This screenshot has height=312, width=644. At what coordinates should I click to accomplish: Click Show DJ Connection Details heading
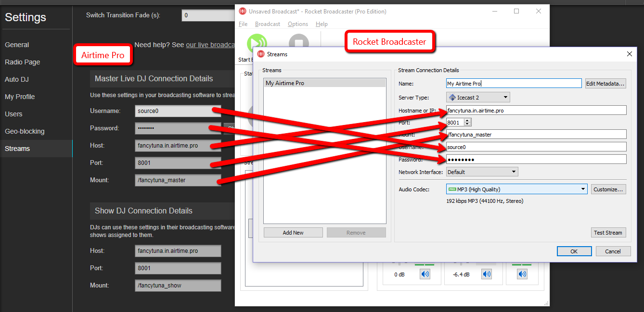[143, 211]
